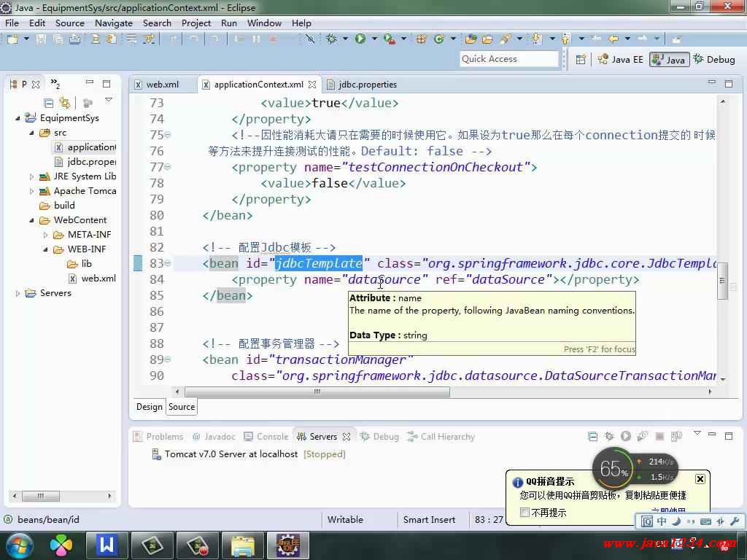Open the Back history dropdown arrow
The height and width of the screenshot is (560, 747).
point(627,39)
